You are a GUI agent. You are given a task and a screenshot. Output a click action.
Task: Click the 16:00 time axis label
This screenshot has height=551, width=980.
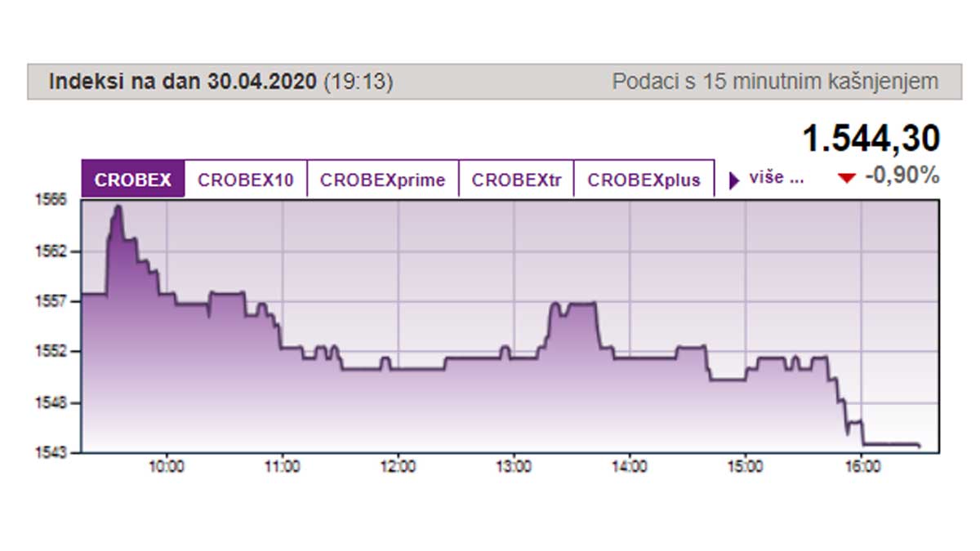point(862,467)
